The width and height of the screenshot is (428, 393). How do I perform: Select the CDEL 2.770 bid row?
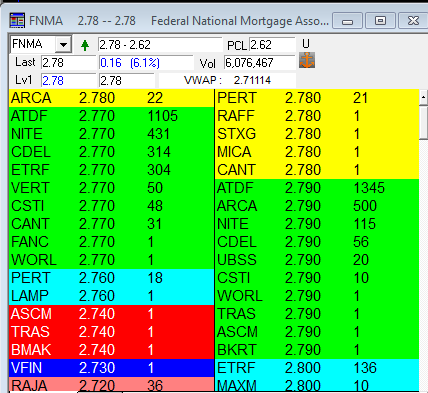[x=111, y=152]
